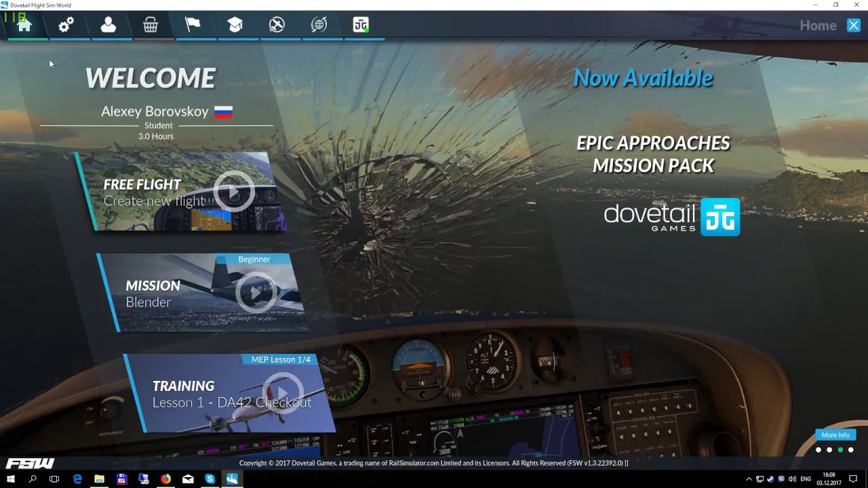Select the first carousel dot
Screen dimensions: 868x488
tap(818, 450)
